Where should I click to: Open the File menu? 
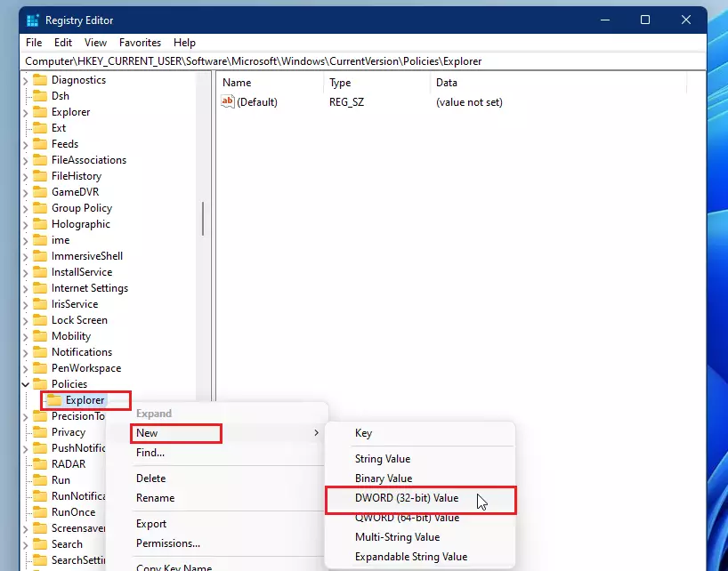click(x=34, y=43)
